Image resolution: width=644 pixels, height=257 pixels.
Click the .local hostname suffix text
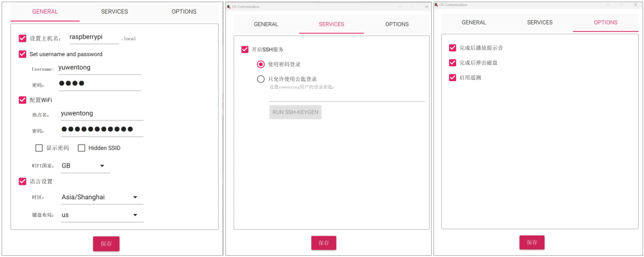[129, 39]
